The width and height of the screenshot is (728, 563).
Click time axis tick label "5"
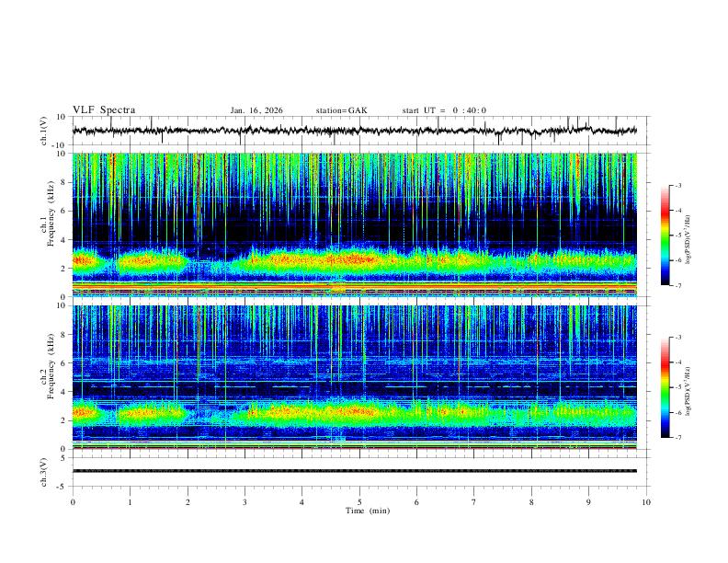tap(359, 502)
